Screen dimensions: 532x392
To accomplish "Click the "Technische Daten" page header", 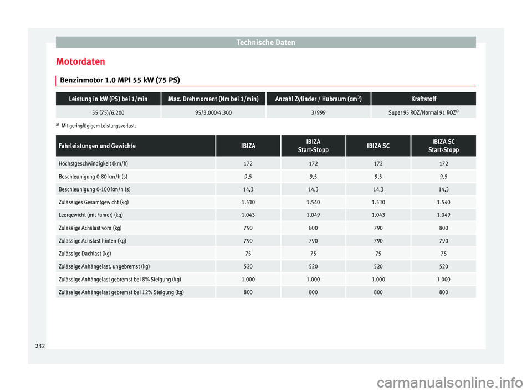I will coord(265,43).
